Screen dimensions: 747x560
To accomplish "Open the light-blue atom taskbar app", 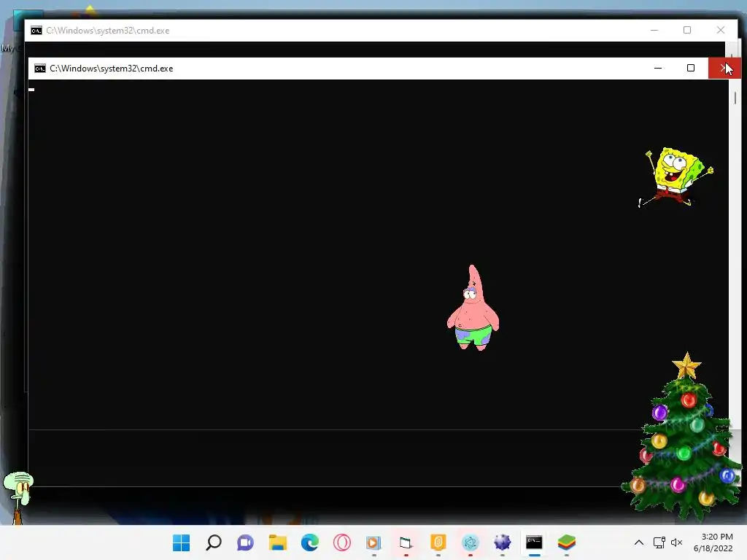I will coord(471,542).
